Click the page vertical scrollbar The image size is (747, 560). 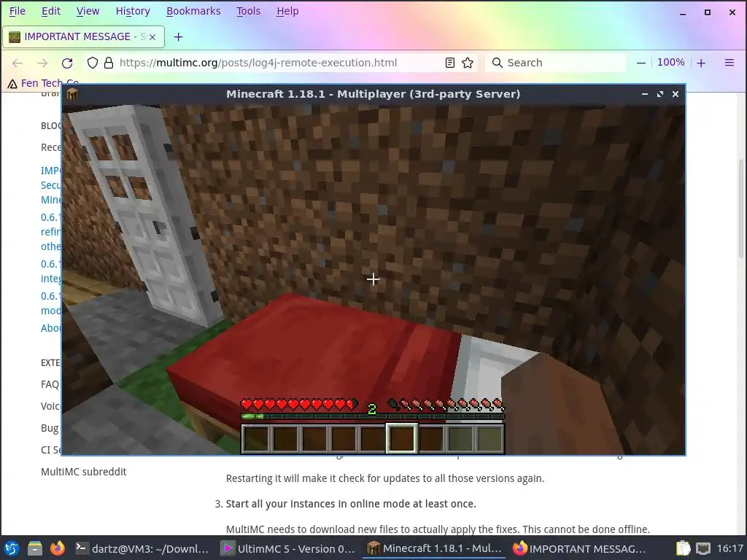coord(741,209)
